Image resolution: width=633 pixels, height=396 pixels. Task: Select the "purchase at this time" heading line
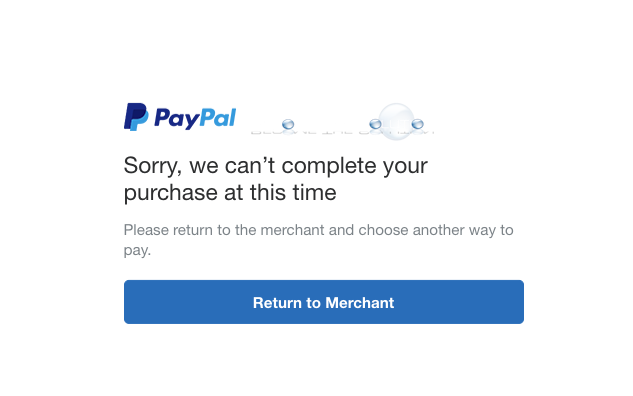230,193
